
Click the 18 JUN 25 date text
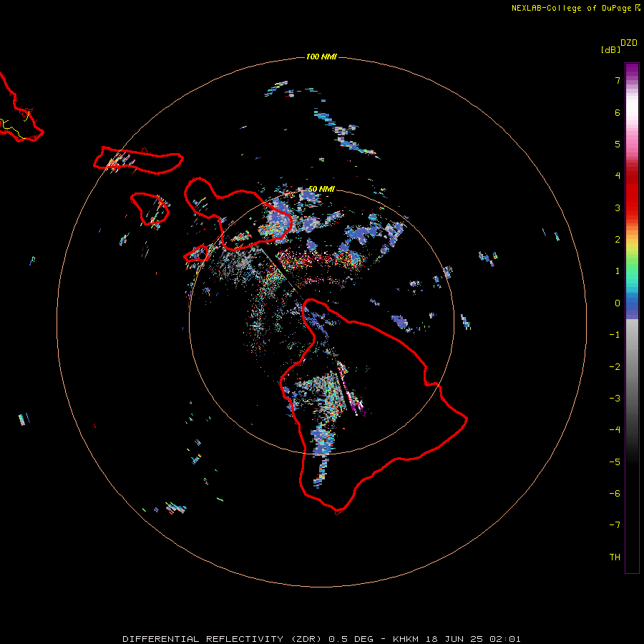coord(454,639)
